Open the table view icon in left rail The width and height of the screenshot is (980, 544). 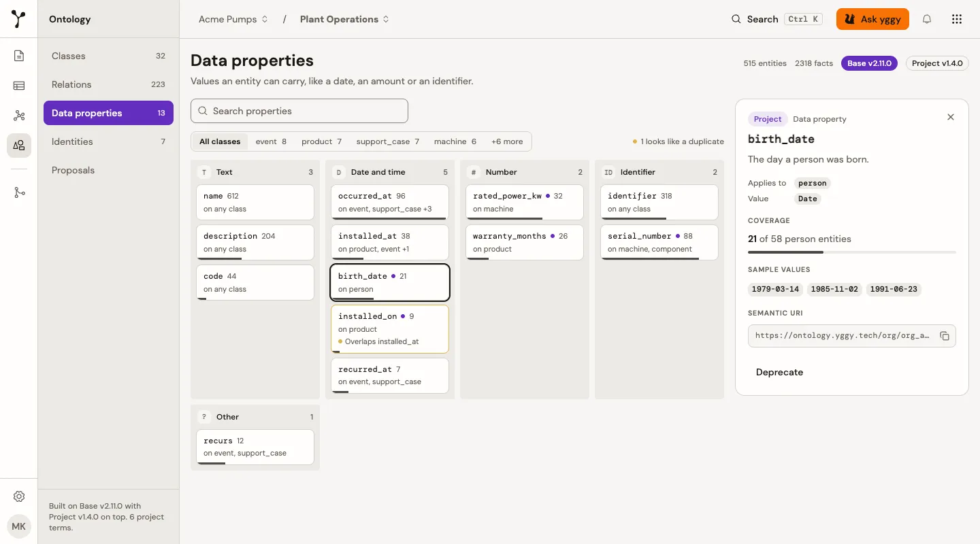pyautogui.click(x=19, y=86)
